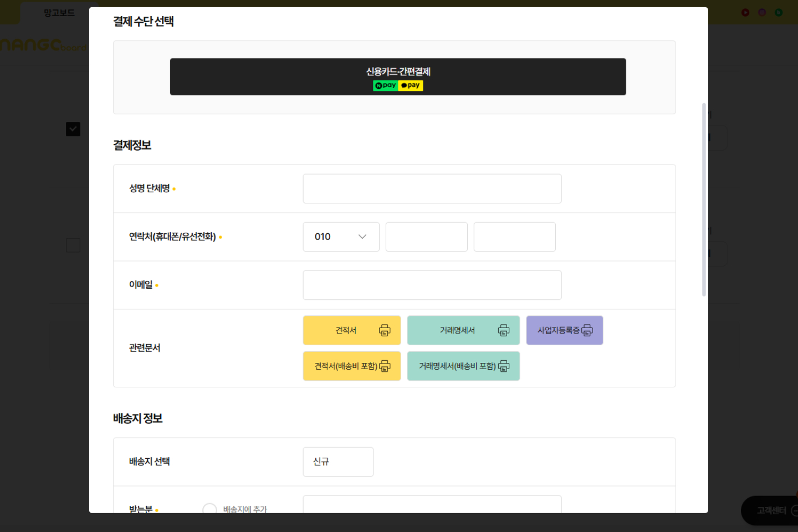Click the dialog's vertical scrollbar

704,199
